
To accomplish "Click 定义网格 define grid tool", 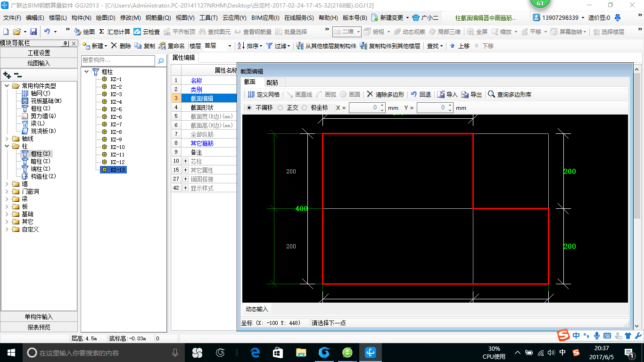I will [264, 94].
